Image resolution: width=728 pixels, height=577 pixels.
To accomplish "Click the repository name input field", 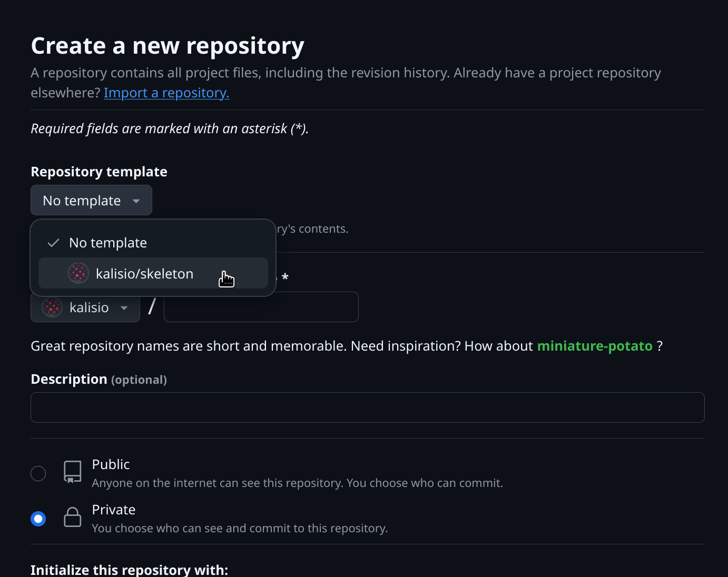I will (260, 306).
